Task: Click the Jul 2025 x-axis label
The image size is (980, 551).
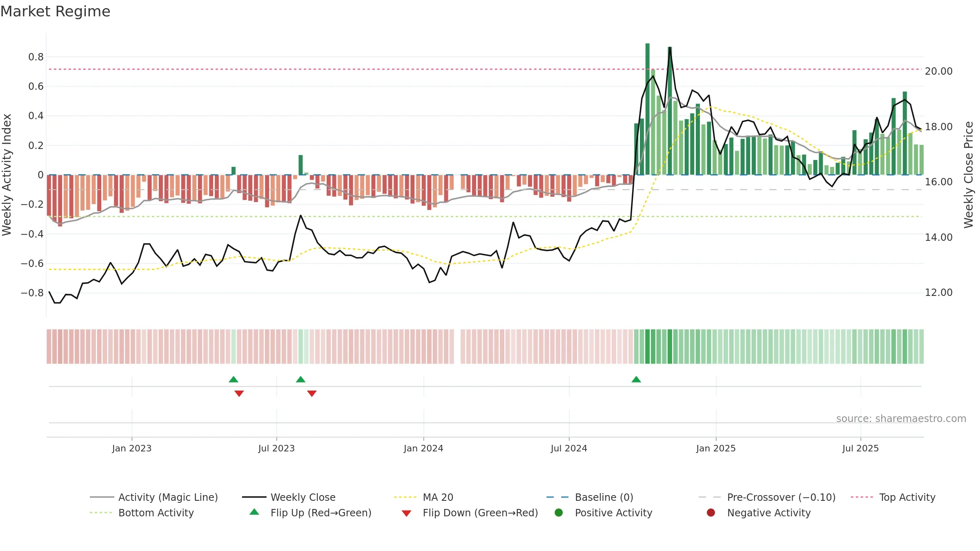Action: (860, 449)
